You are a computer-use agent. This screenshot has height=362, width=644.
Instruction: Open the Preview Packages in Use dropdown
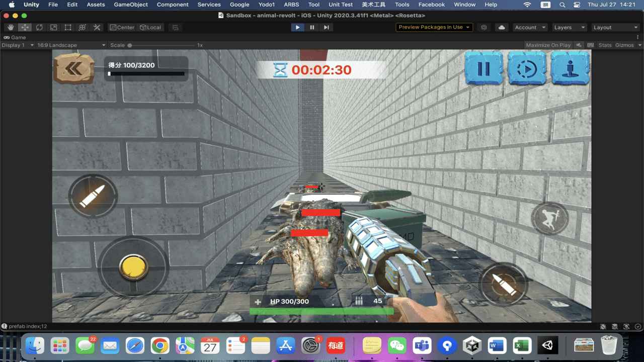click(x=434, y=27)
